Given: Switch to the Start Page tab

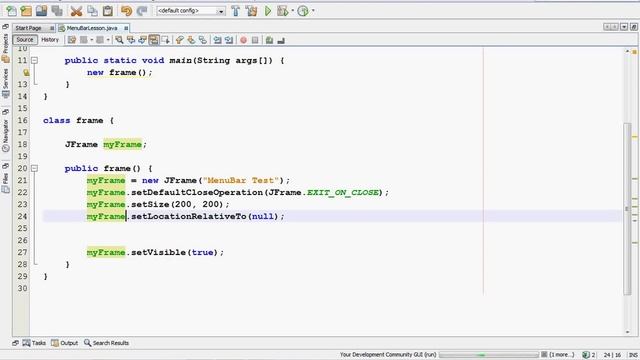Looking at the screenshot, I should point(29,28).
